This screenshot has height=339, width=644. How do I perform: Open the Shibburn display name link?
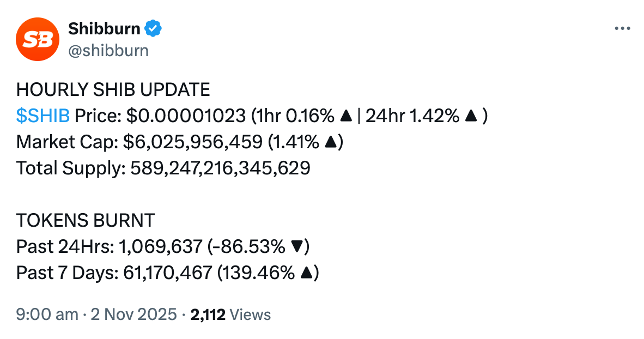pyautogui.click(x=105, y=28)
